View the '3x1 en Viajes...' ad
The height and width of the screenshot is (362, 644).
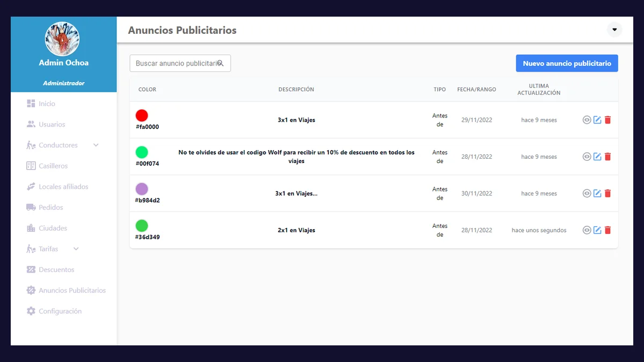point(587,194)
